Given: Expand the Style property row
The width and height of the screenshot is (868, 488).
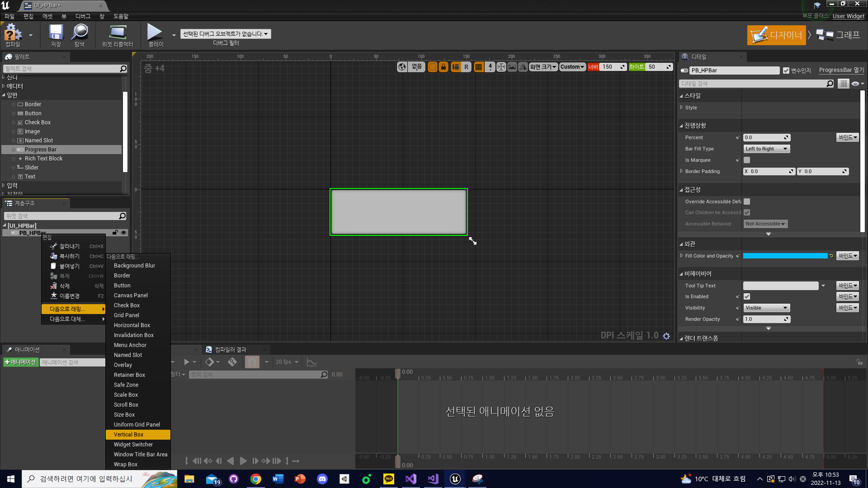Looking at the screenshot, I should [x=682, y=108].
